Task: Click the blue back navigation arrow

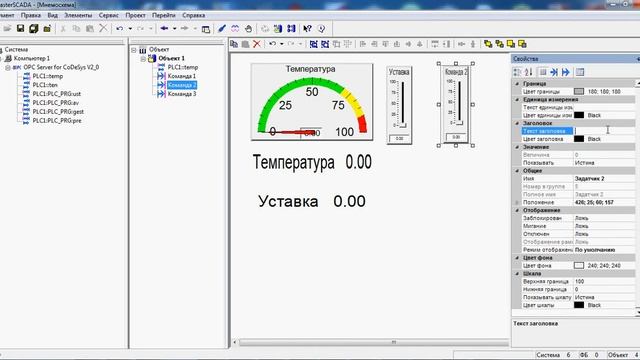Action: click(164, 29)
